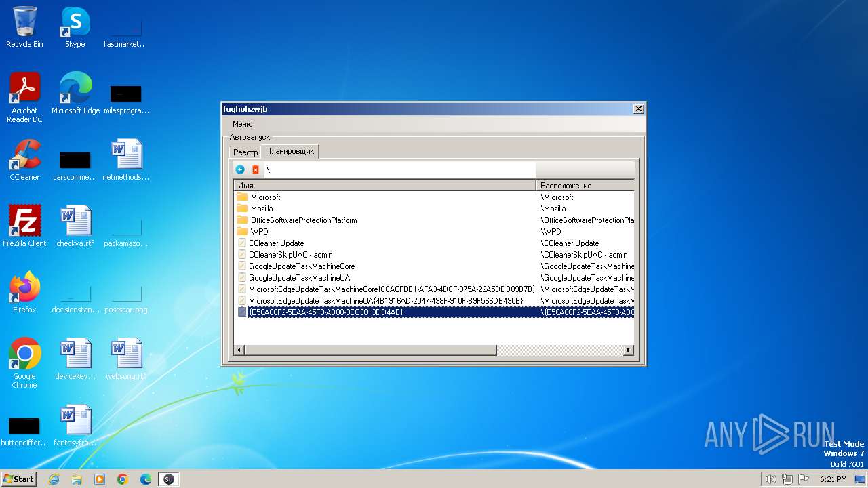Open Microsoft Edge desktop shortcut
The width and height of the screenshot is (868, 488).
click(75, 94)
